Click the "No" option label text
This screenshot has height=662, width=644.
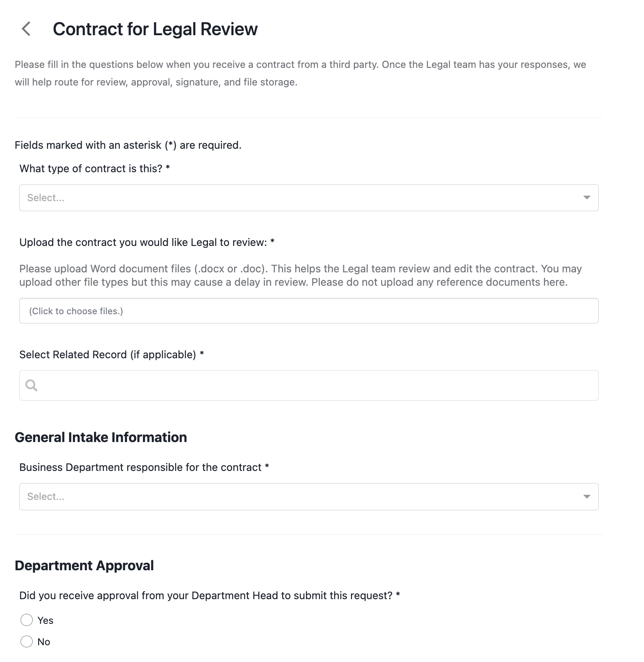[44, 642]
